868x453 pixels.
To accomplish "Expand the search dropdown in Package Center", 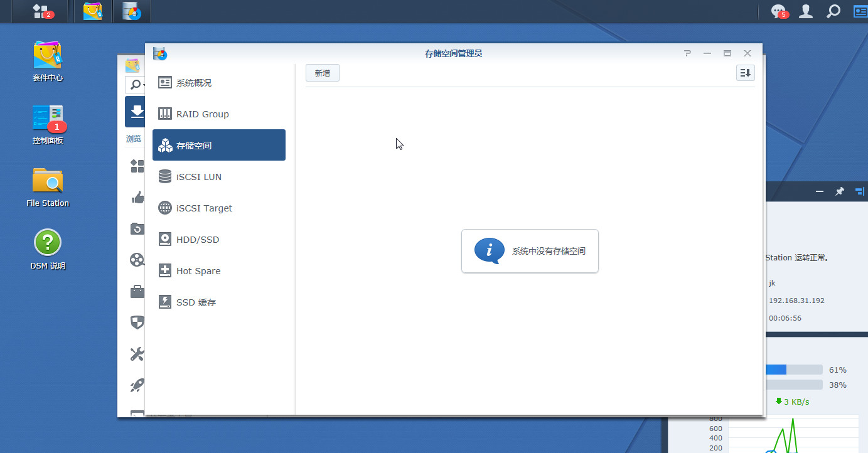I will [134, 85].
